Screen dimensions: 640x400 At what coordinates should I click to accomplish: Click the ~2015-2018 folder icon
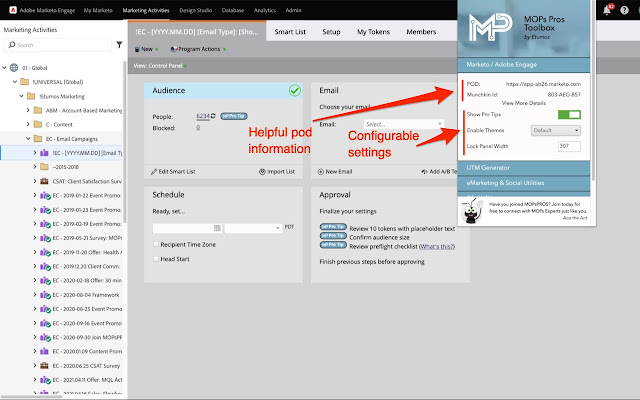pos(44,167)
